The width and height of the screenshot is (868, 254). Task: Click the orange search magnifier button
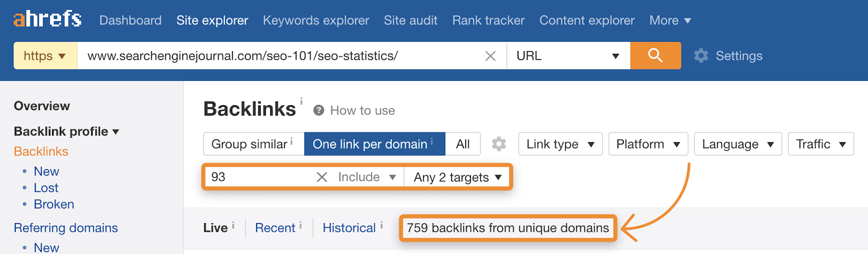click(655, 56)
